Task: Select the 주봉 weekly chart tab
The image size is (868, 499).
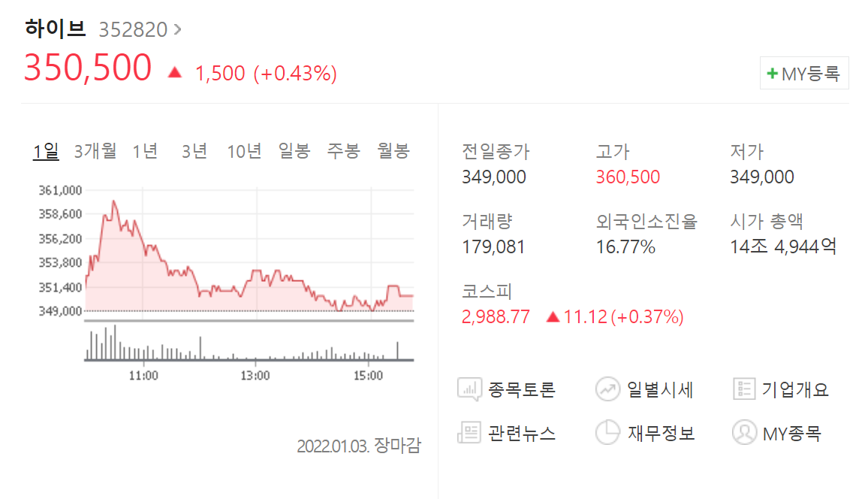Action: click(x=342, y=150)
